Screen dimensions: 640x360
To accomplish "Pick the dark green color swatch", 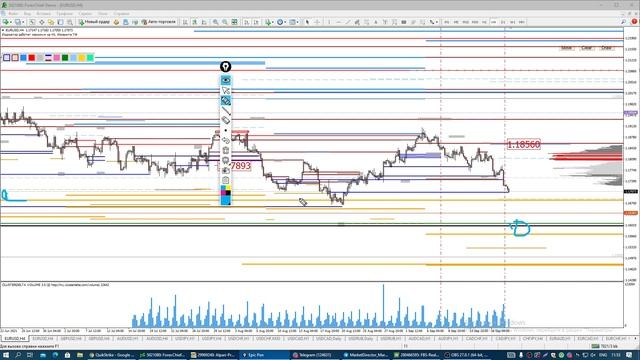I will click(65, 58).
